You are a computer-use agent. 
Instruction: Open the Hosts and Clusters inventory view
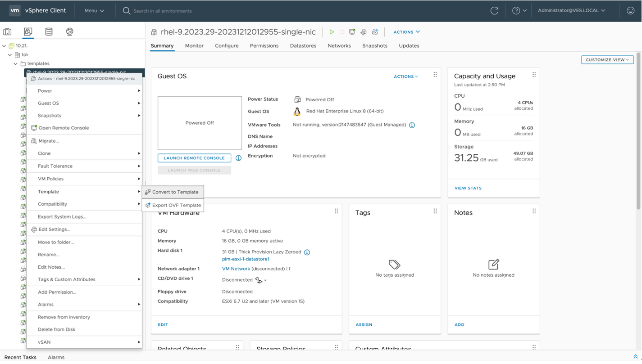click(x=7, y=31)
